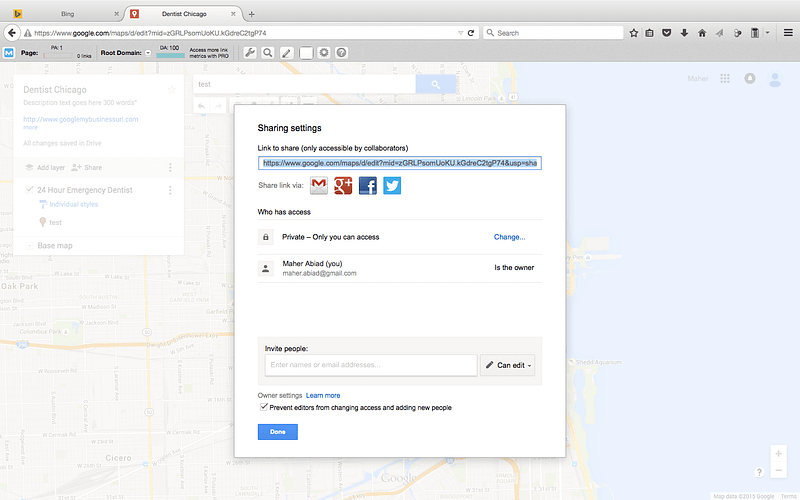Zoom in the map with plus button
800x500 pixels.
tap(778, 454)
